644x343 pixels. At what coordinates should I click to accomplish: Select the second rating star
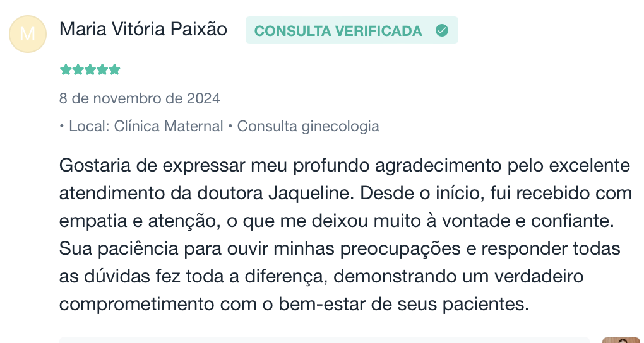78,70
